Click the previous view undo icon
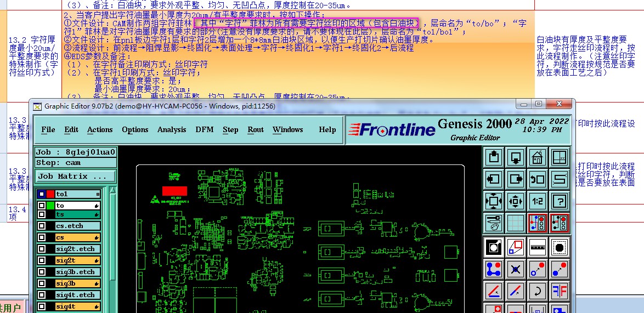 coord(537,179)
